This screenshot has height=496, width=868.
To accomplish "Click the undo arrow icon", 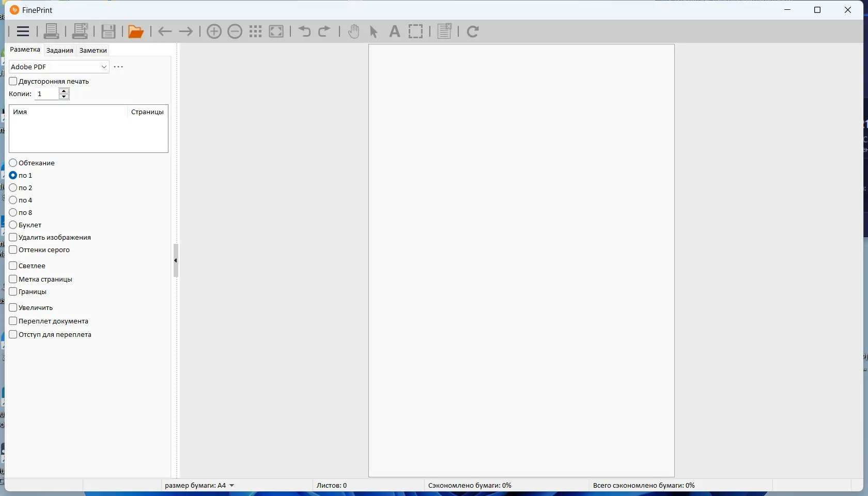I will (x=304, y=32).
